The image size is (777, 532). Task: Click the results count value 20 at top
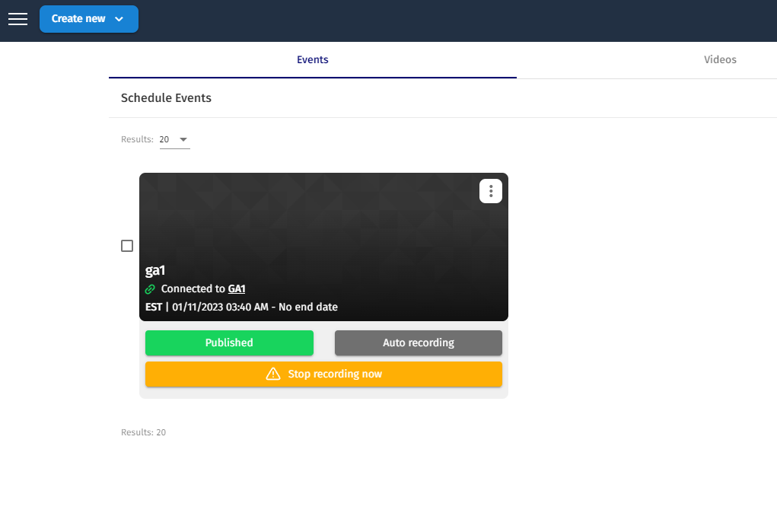click(164, 140)
